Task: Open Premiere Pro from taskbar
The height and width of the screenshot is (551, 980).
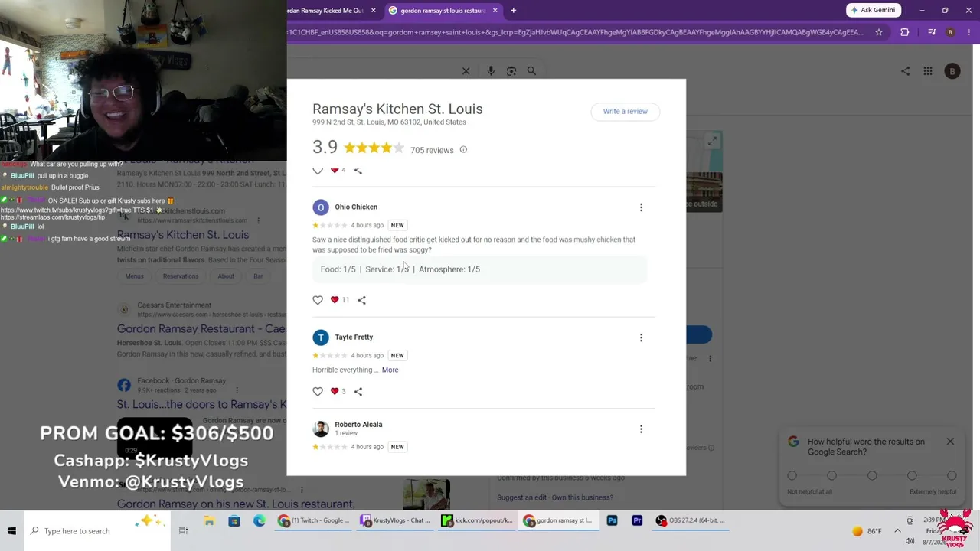Action: [x=637, y=521]
